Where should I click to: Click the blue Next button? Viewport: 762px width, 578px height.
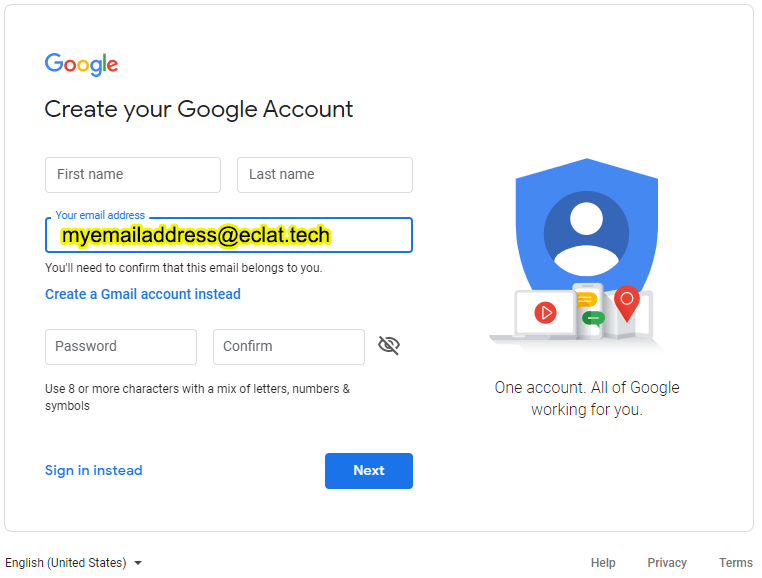[x=369, y=471]
